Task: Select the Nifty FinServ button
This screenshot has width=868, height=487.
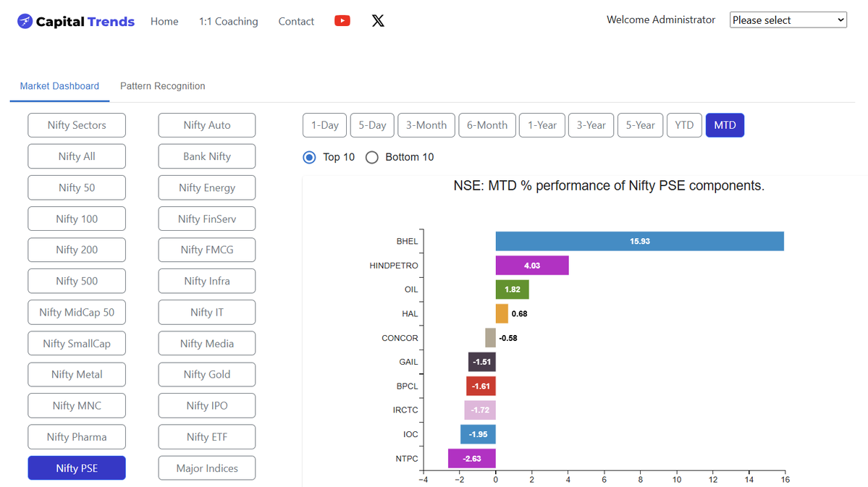Action: click(207, 219)
